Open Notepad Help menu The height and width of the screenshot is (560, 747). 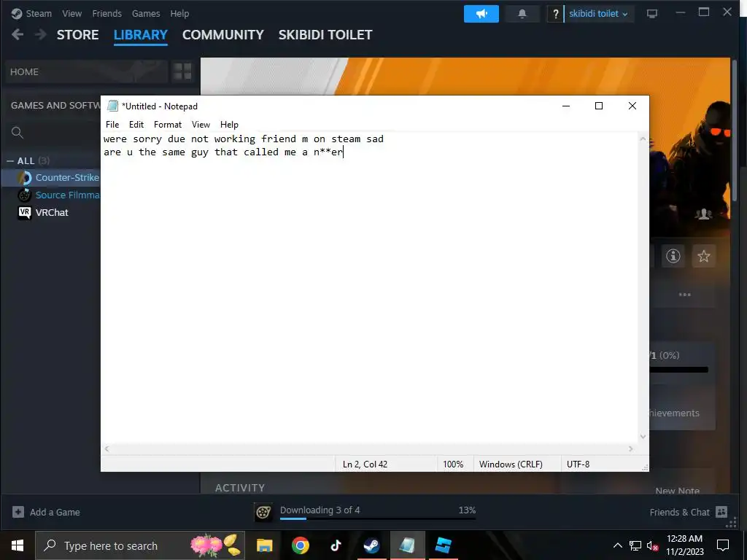[229, 124]
